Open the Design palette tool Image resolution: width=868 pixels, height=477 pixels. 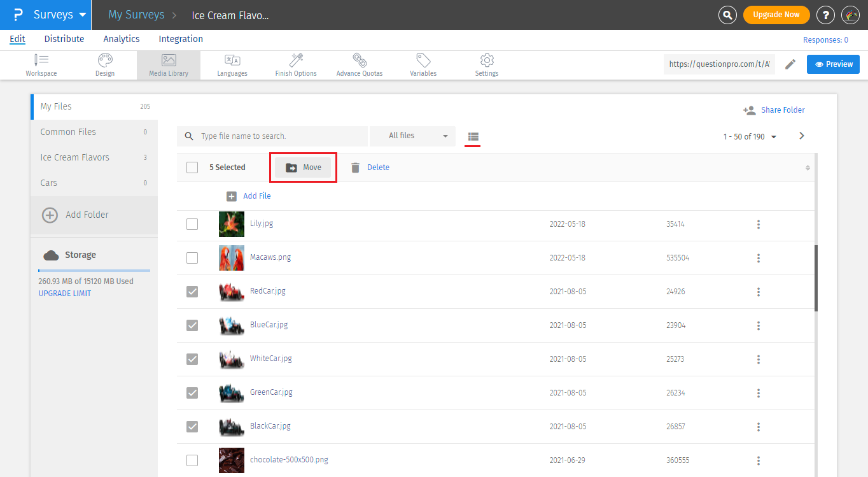tap(105, 65)
